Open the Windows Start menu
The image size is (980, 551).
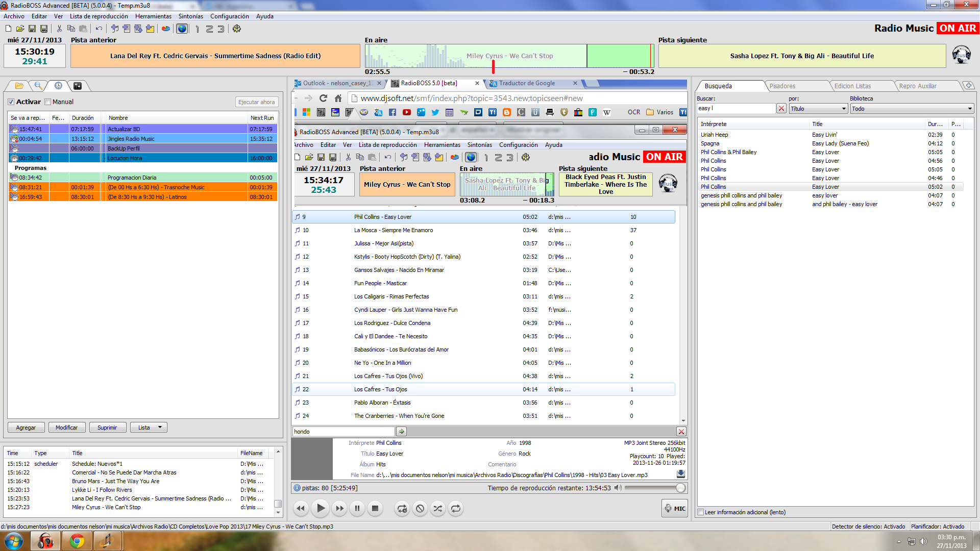[14, 541]
